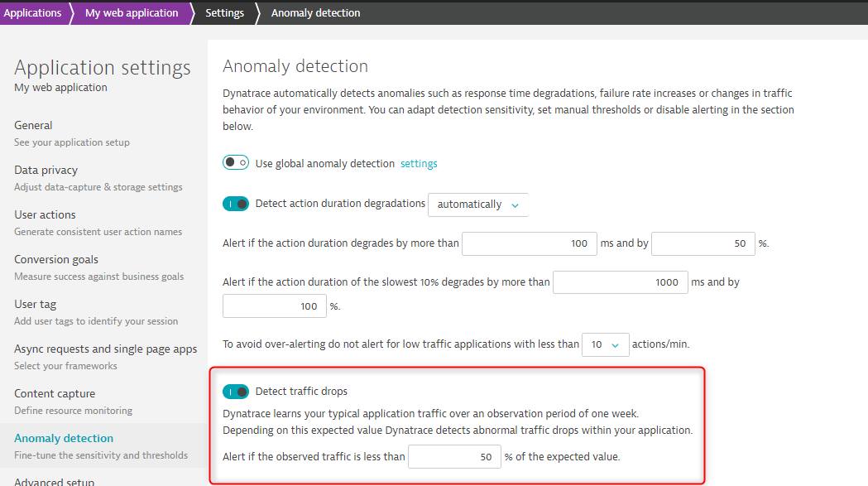Click '% of the expected value.' text
This screenshot has height=486, width=868.
563,457
